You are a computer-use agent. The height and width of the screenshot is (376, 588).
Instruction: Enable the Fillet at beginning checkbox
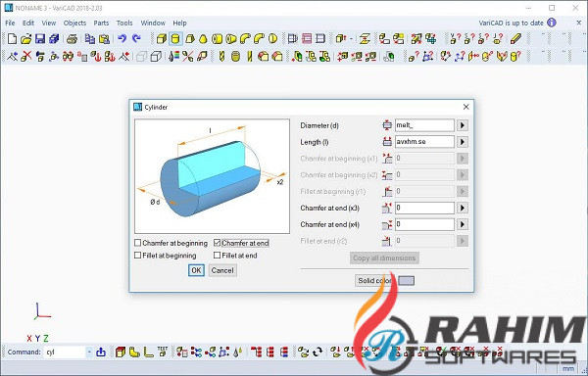[137, 256]
